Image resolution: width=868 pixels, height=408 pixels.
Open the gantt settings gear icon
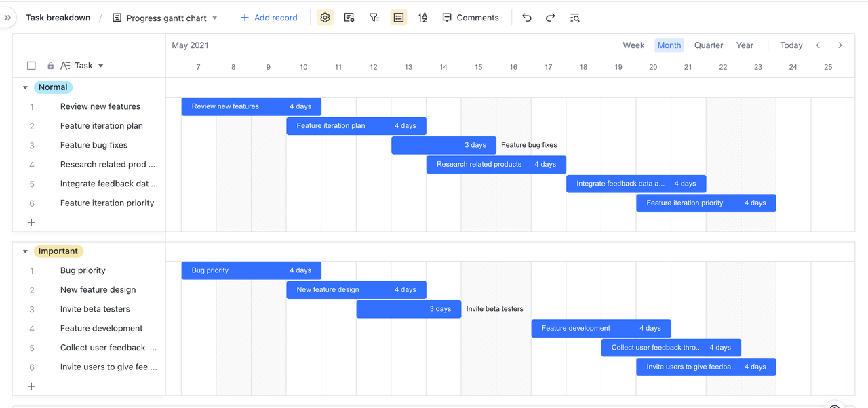pyautogui.click(x=325, y=18)
